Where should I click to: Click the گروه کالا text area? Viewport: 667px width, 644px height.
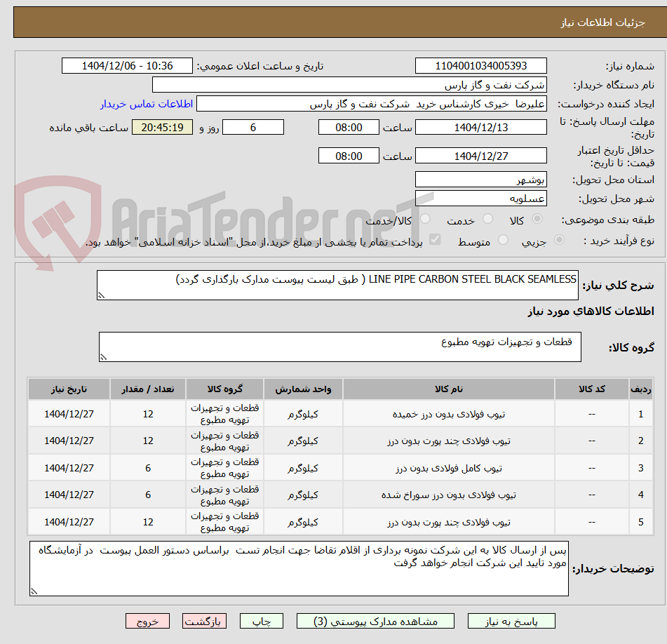pos(340,347)
